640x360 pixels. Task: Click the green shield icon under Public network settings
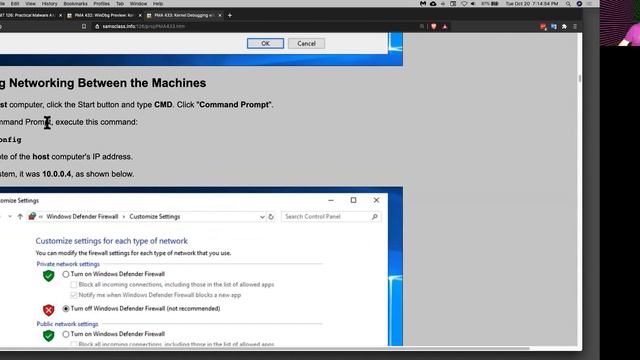[49, 336]
